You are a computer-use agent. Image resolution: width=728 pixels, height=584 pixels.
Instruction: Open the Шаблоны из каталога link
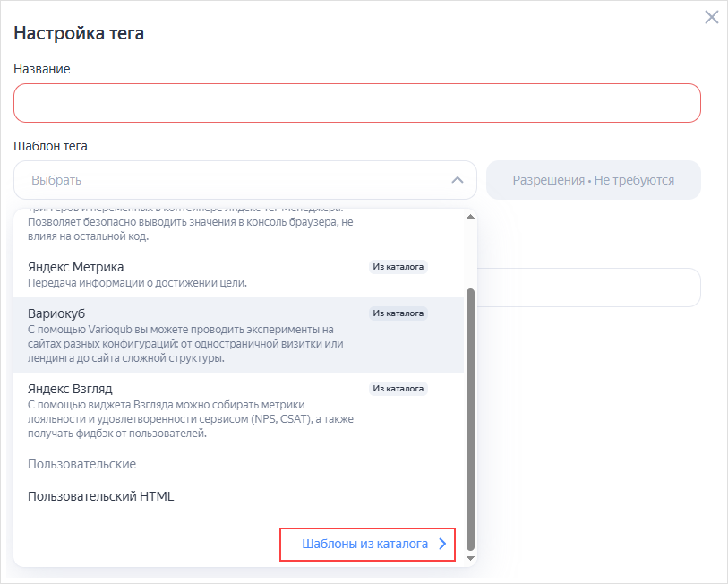pyautogui.click(x=364, y=544)
